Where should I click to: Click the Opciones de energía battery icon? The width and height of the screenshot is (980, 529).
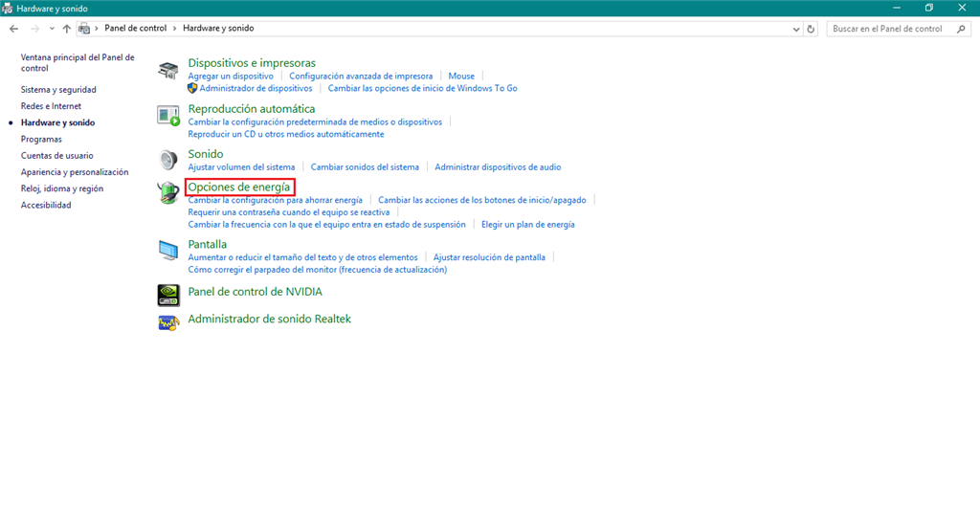point(168,192)
